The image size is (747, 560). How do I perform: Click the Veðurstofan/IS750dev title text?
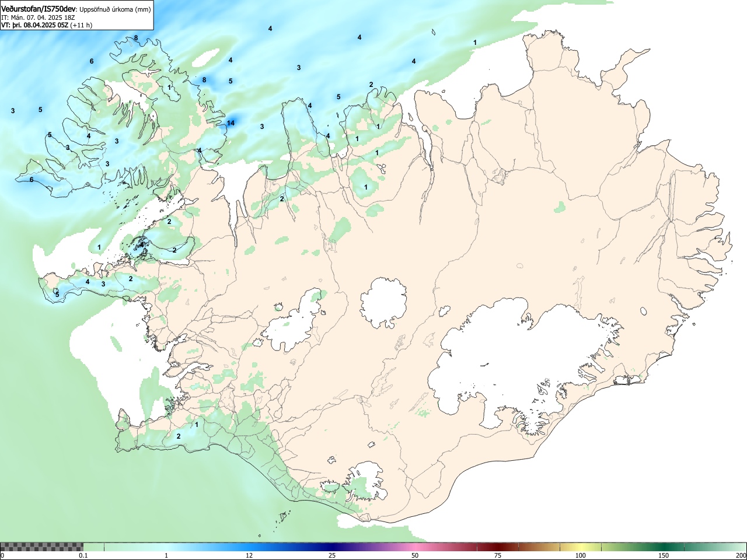point(37,9)
